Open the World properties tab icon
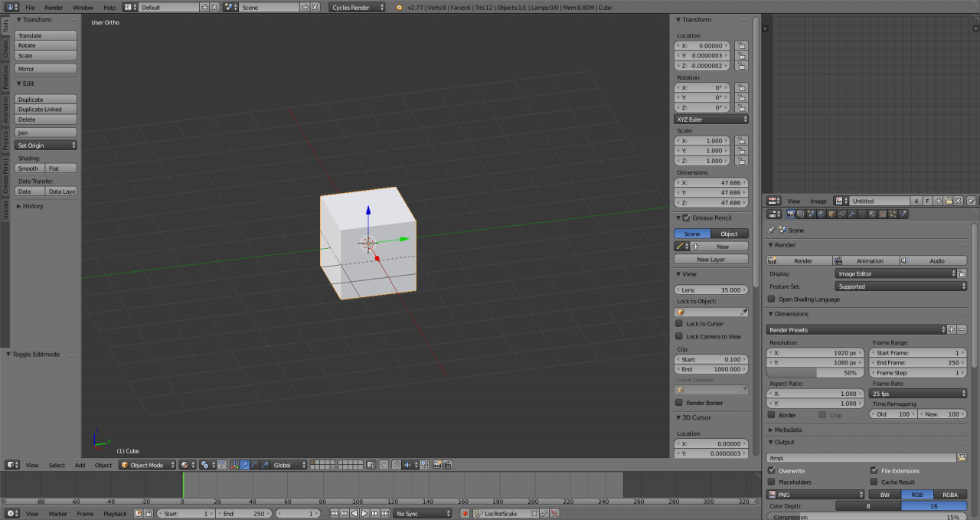The height and width of the screenshot is (520, 980). click(822, 214)
